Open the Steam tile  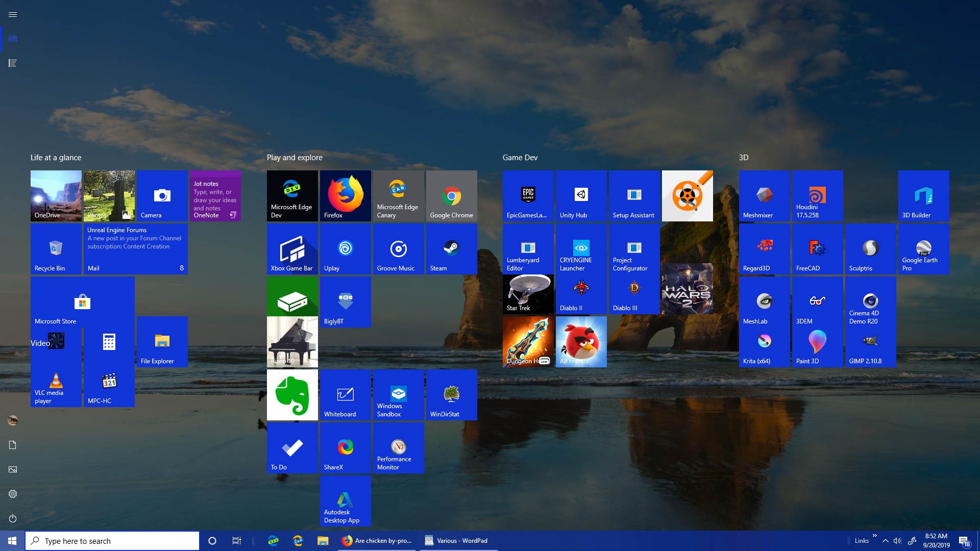(x=451, y=249)
